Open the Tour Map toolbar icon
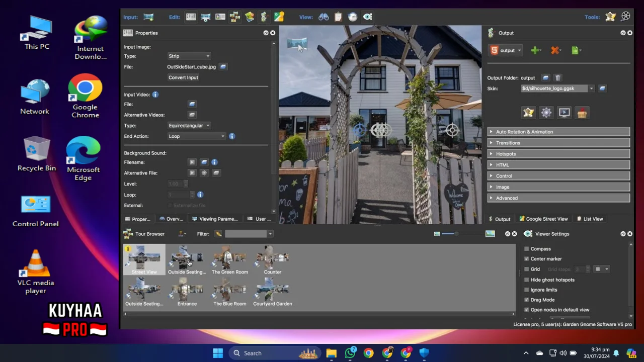644x362 pixels. [250, 17]
